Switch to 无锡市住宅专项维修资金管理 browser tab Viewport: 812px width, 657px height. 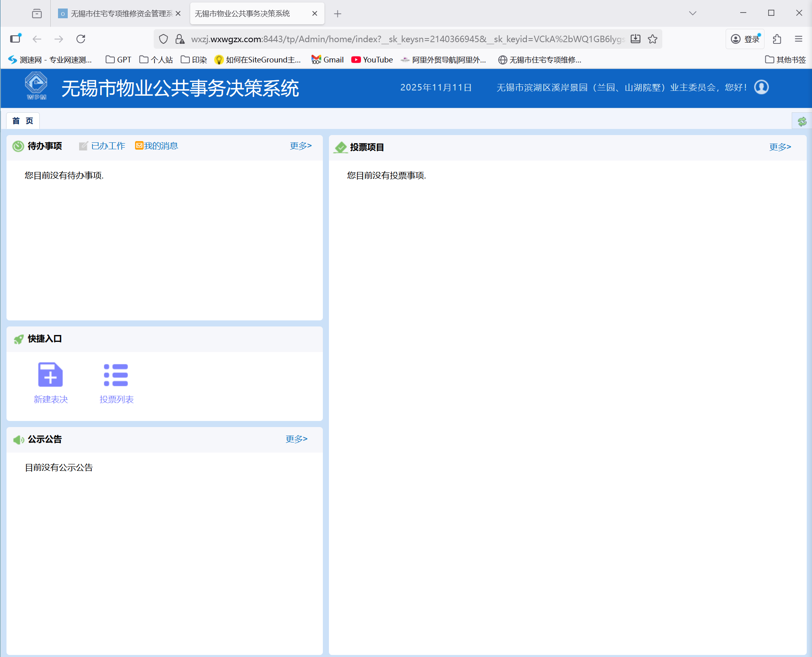[x=118, y=14]
